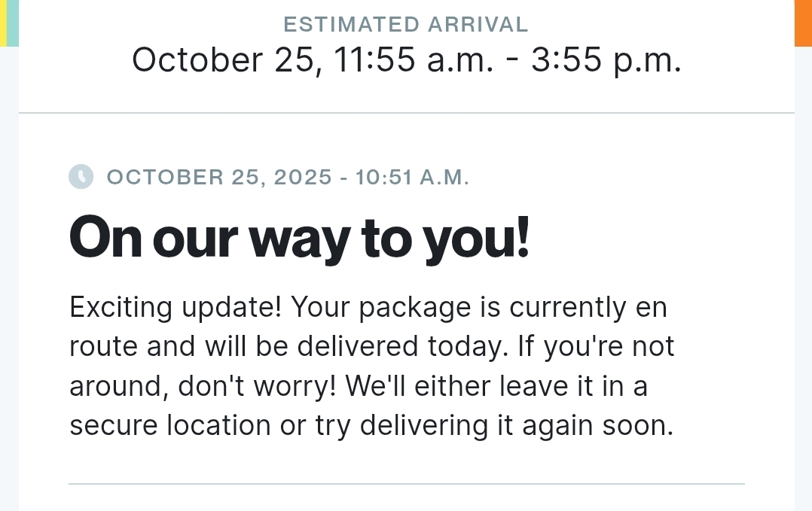
Task: Click the "11:55 a.m." arrival start time
Action: click(x=414, y=59)
